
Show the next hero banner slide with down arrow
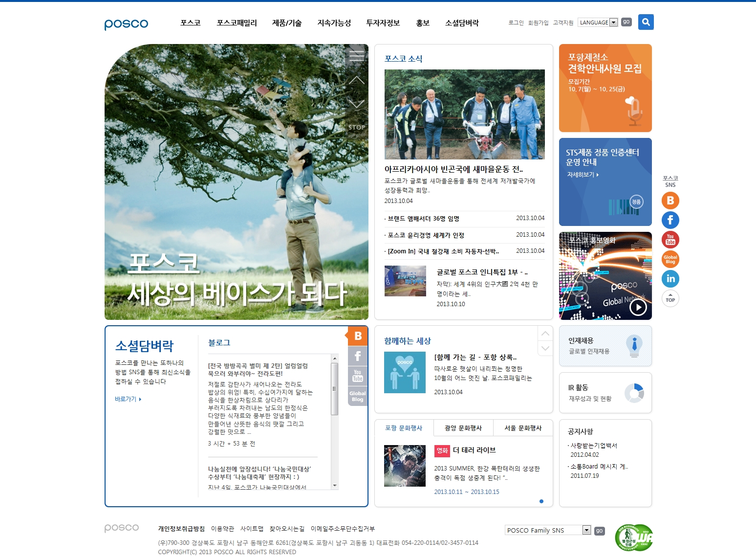coord(357,104)
